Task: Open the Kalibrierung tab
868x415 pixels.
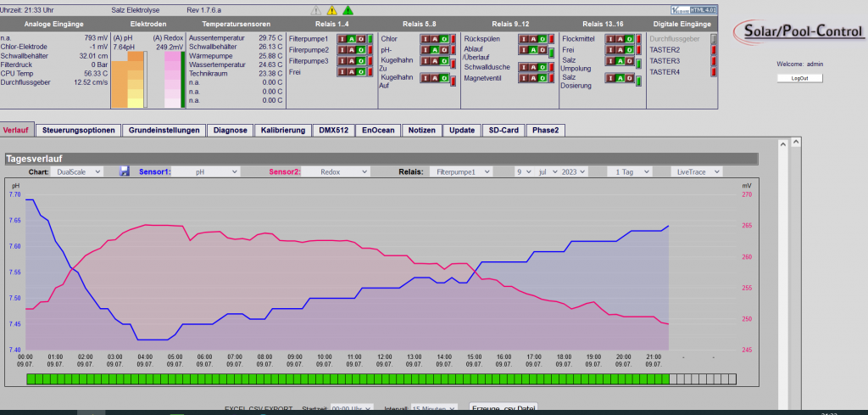Action: click(x=283, y=130)
